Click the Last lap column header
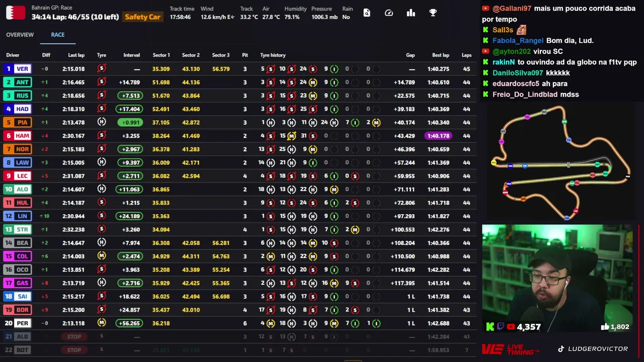The width and height of the screenshot is (644, 362). (76, 55)
